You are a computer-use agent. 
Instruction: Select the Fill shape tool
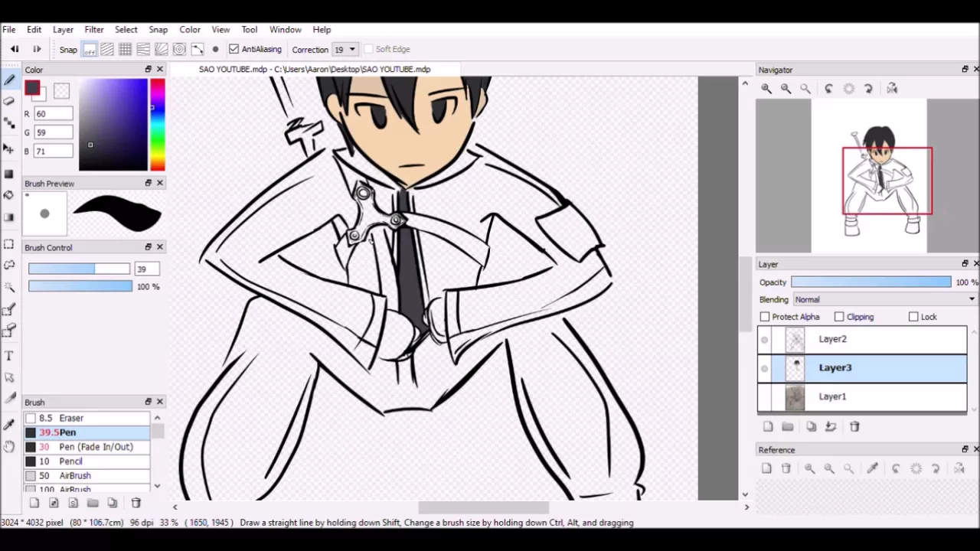9,174
